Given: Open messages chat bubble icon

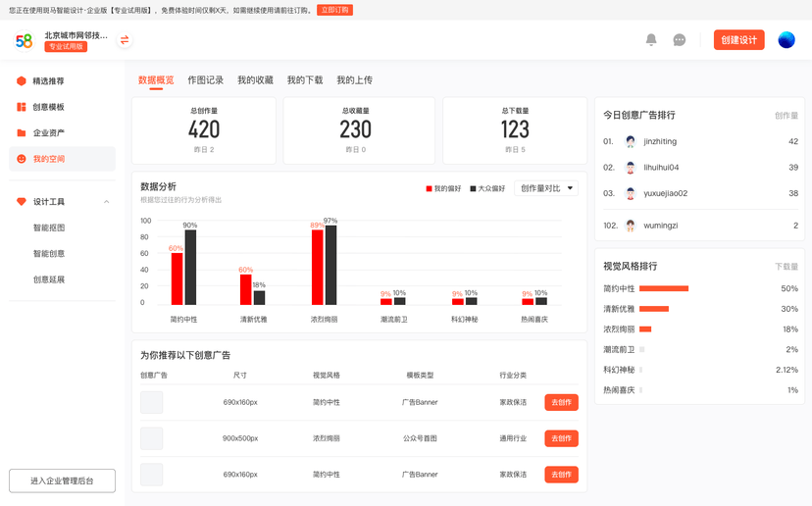Looking at the screenshot, I should click(679, 40).
